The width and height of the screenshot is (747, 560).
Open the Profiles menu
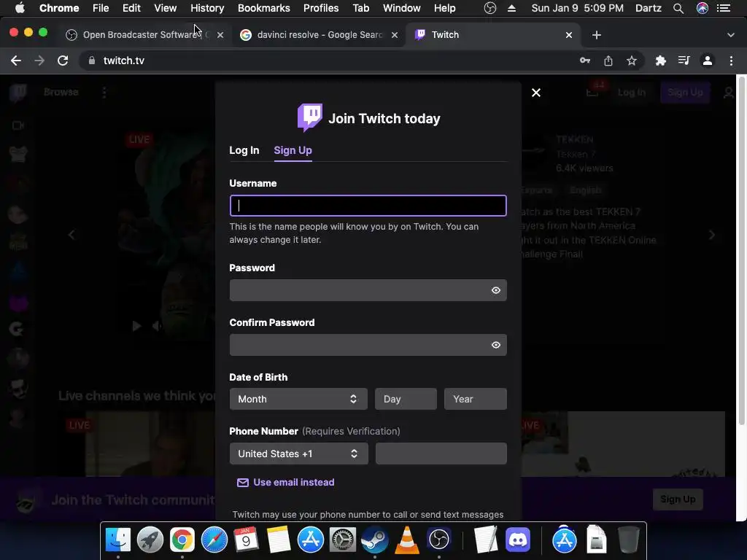[x=321, y=8]
